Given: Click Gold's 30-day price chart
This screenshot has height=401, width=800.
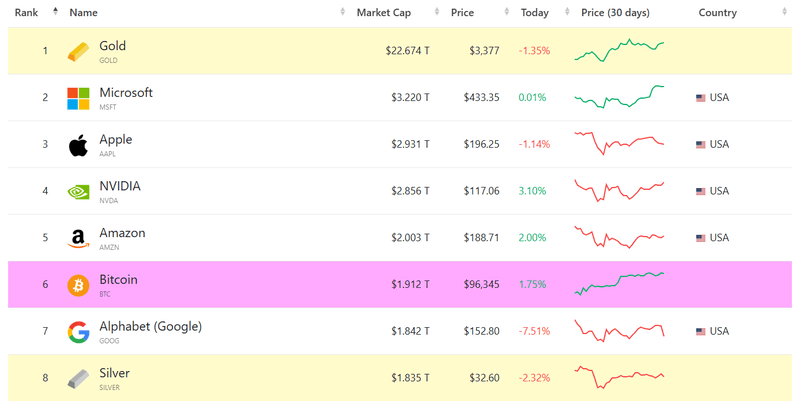Looking at the screenshot, I should tap(619, 50).
